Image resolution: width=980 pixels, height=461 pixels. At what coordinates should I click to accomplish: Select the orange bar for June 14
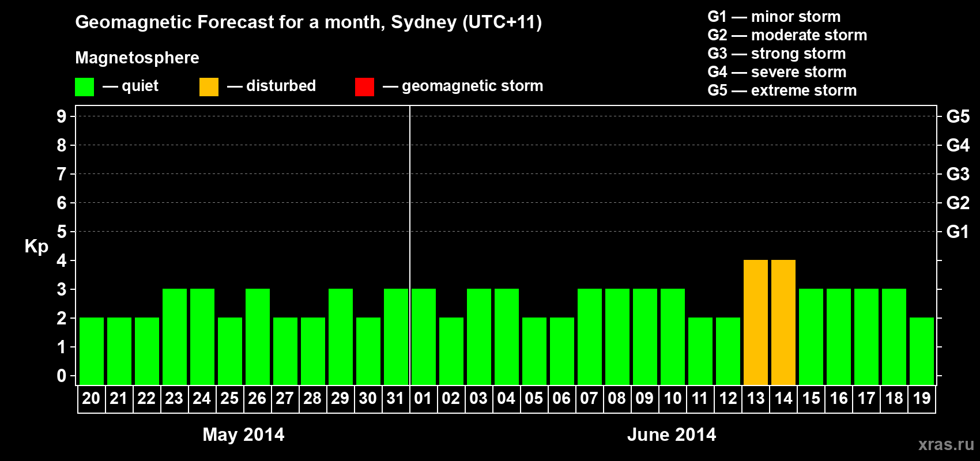(x=783, y=322)
